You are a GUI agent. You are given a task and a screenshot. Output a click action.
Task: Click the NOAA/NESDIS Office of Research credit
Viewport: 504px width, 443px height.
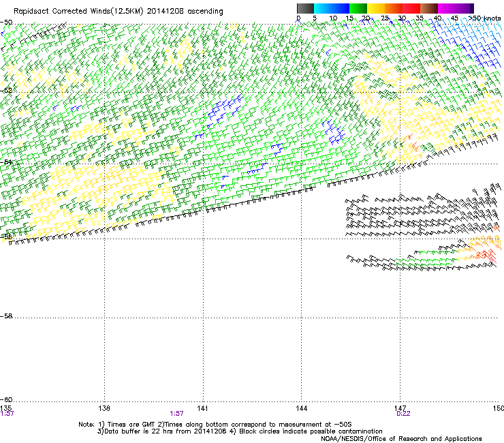(x=401, y=439)
